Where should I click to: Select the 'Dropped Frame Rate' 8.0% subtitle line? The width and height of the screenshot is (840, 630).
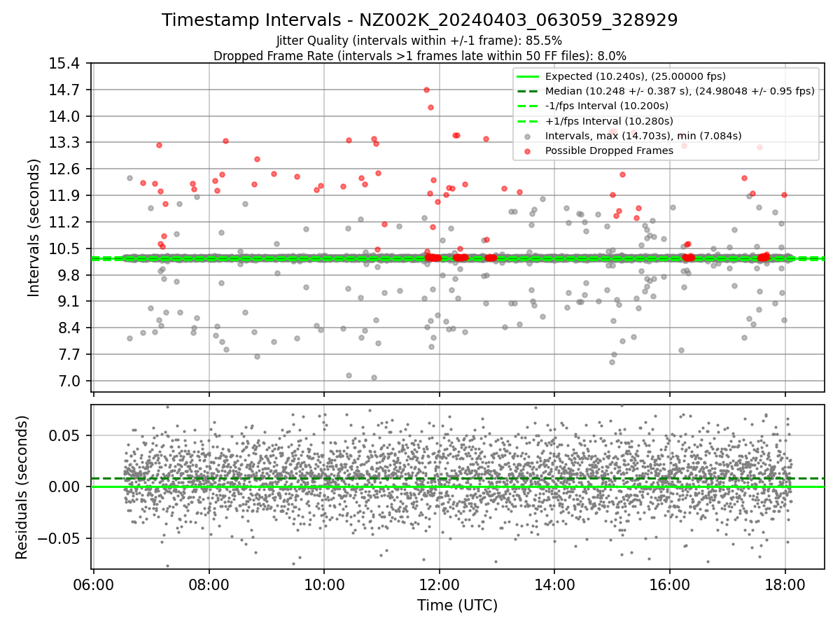point(419,55)
